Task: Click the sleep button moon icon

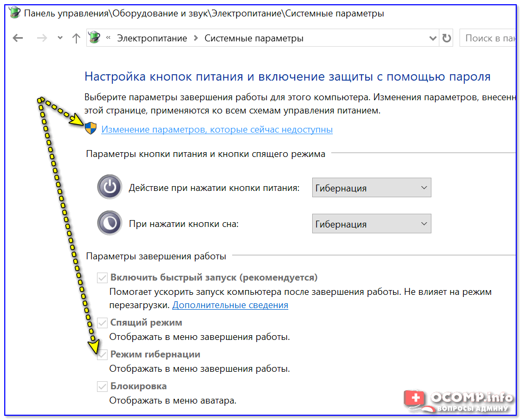Action: click(110, 223)
